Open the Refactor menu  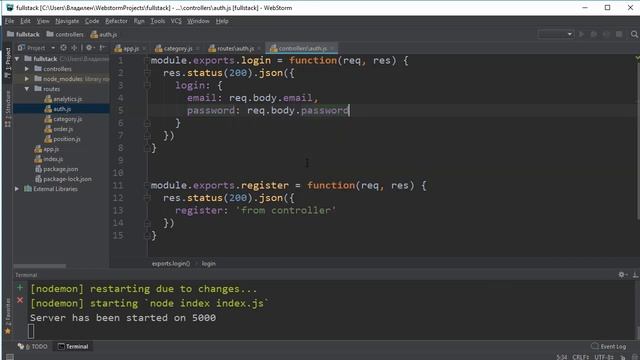[x=116, y=21]
